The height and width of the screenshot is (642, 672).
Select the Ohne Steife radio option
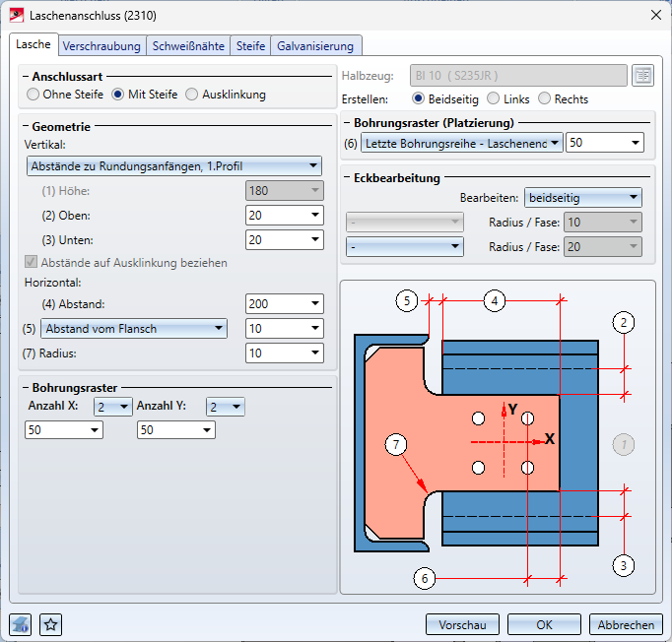pos(34,95)
